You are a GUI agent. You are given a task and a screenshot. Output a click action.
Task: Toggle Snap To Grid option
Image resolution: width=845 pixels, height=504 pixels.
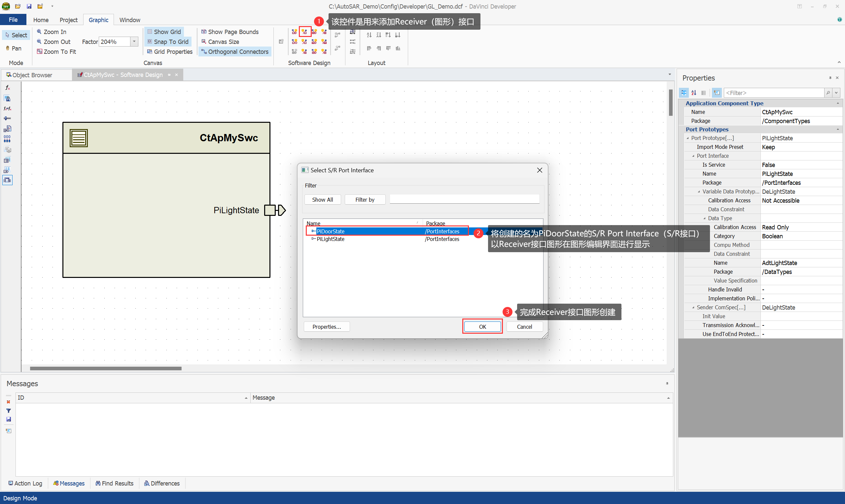(168, 42)
